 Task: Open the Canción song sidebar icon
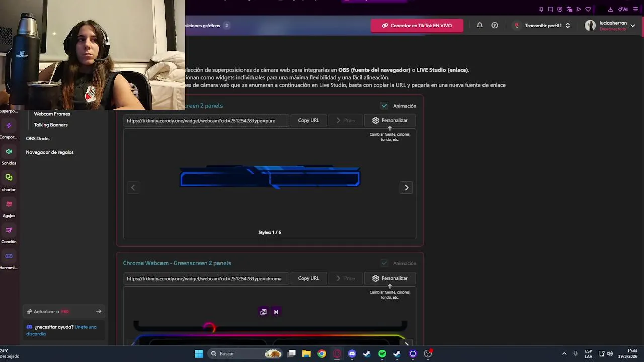point(9,230)
